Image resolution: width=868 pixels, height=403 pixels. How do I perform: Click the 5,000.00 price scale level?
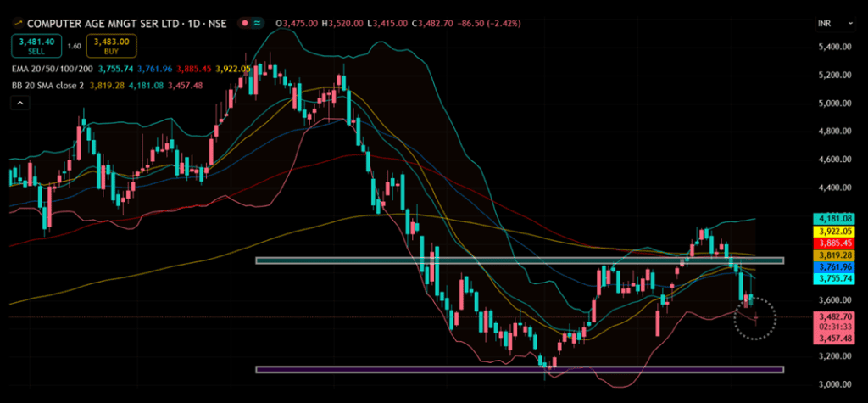coord(834,104)
